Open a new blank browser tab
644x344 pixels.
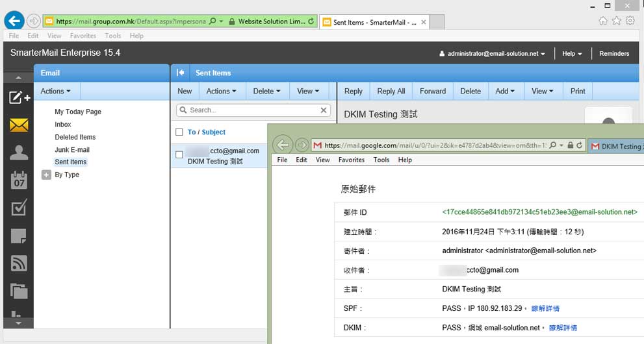[x=437, y=22]
